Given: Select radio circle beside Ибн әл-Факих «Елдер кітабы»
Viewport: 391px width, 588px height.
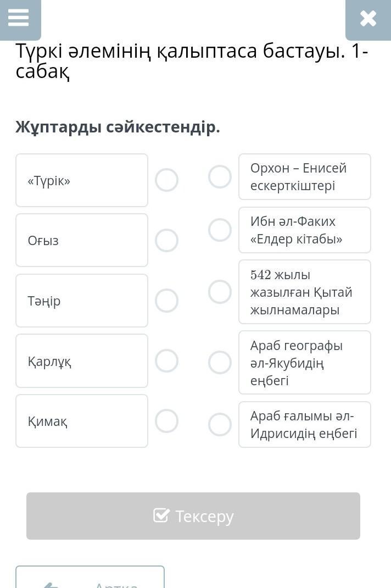Looking at the screenshot, I should pos(220,230).
